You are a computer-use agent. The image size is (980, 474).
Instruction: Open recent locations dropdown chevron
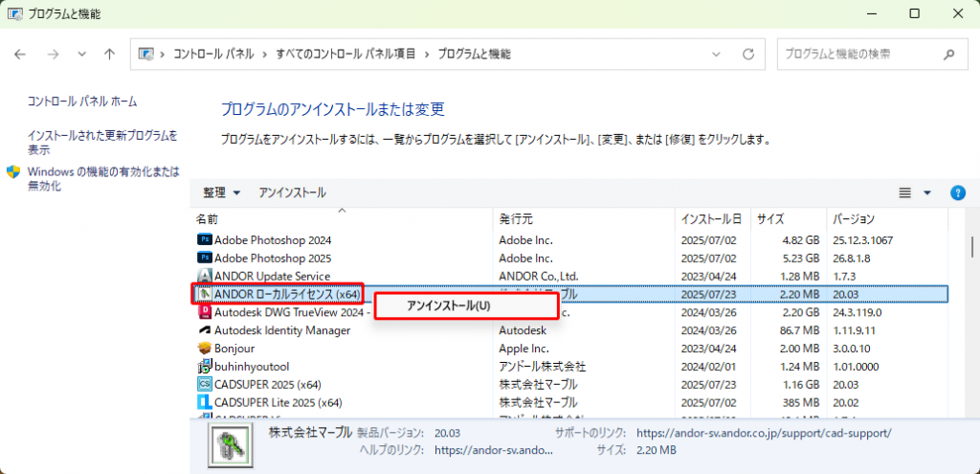82,55
